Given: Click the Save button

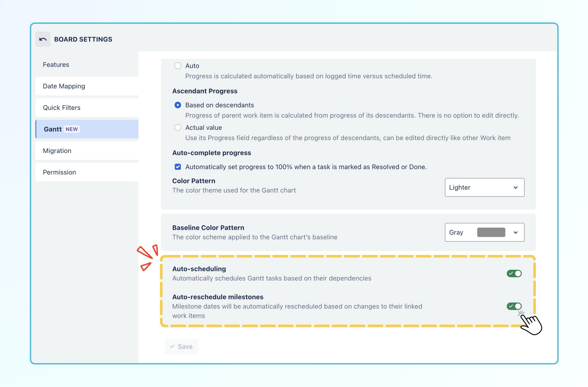Looking at the screenshot, I should point(181,346).
